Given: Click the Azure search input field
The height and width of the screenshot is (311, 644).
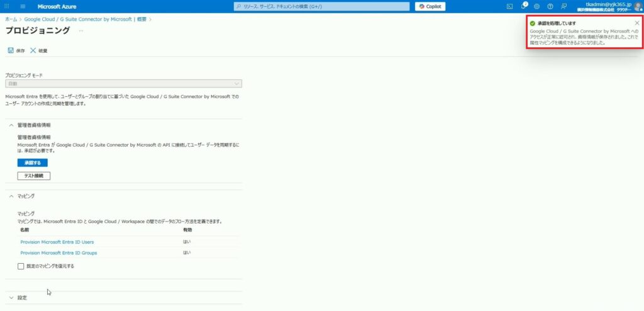Looking at the screenshot, I should pos(321,6).
